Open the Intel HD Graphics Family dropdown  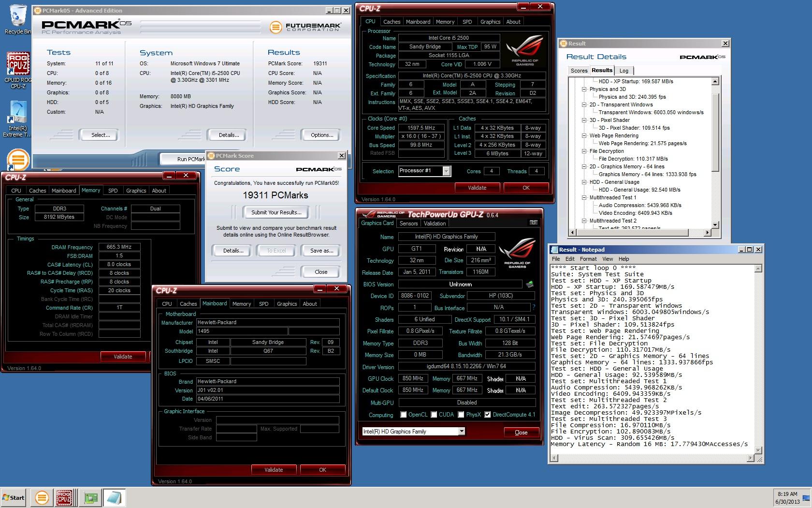pos(462,432)
